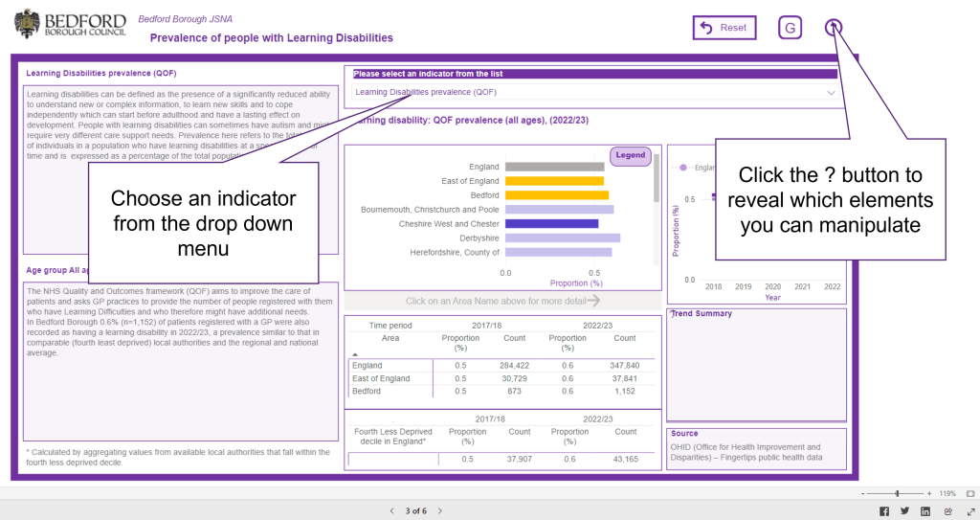980x520 pixels.
Task: Click the Trend Summary heading
Action: (x=702, y=313)
